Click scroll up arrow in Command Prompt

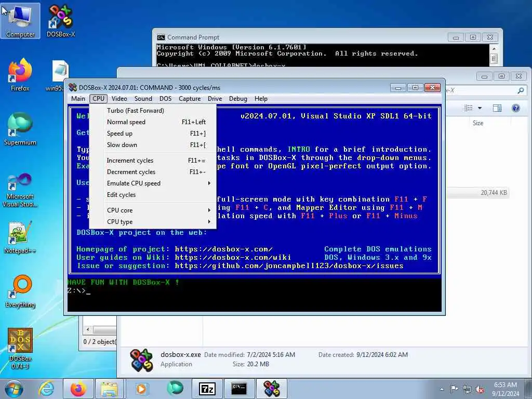click(494, 49)
